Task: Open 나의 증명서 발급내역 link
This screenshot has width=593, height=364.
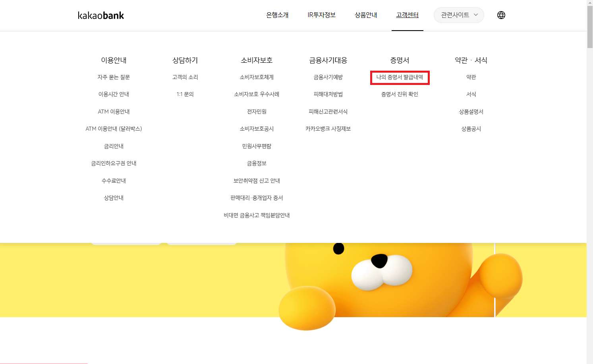Action: click(x=400, y=77)
